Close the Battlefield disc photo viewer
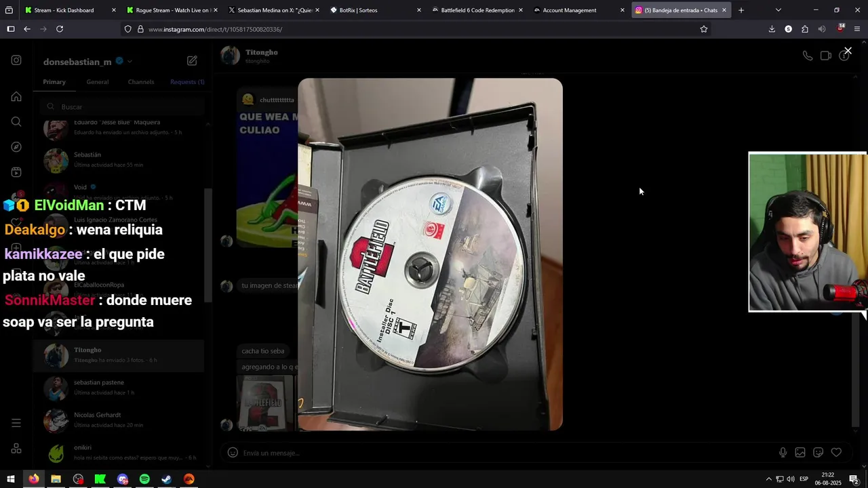 click(848, 51)
